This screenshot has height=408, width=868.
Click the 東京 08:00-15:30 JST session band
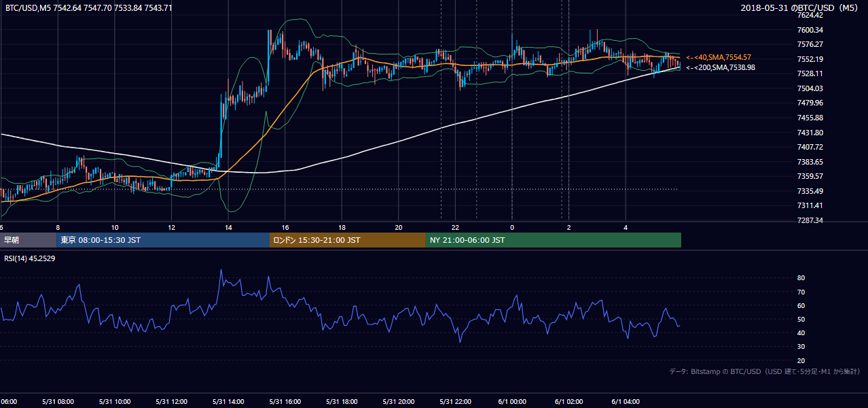coord(163,240)
